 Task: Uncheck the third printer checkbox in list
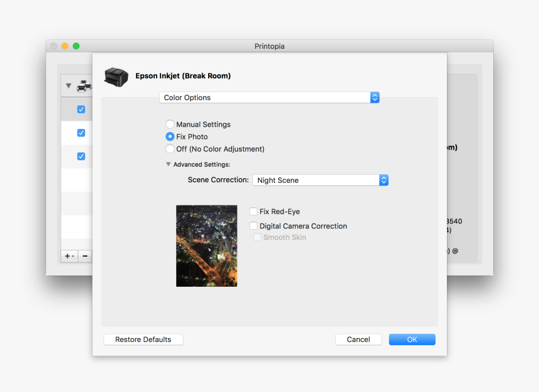[81, 156]
